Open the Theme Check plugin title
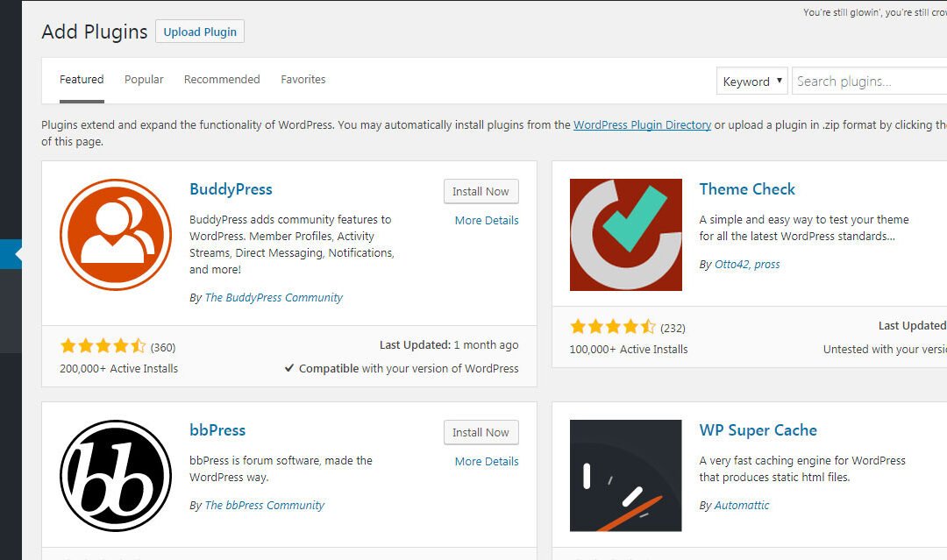The image size is (947, 560). [x=747, y=189]
